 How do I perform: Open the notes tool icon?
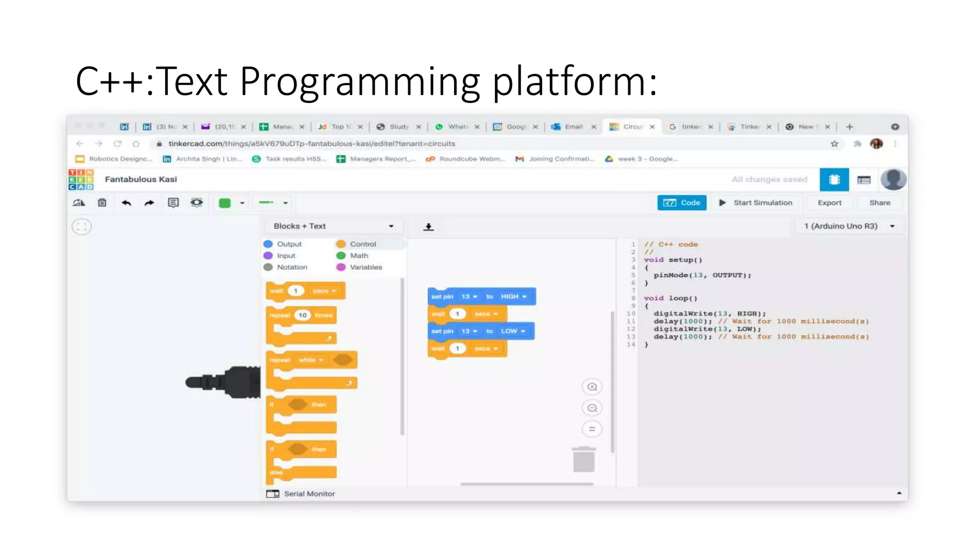coord(173,203)
